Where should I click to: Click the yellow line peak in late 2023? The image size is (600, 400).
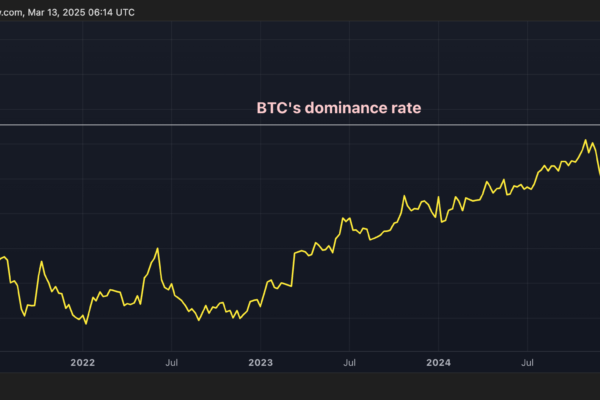[x=404, y=197]
